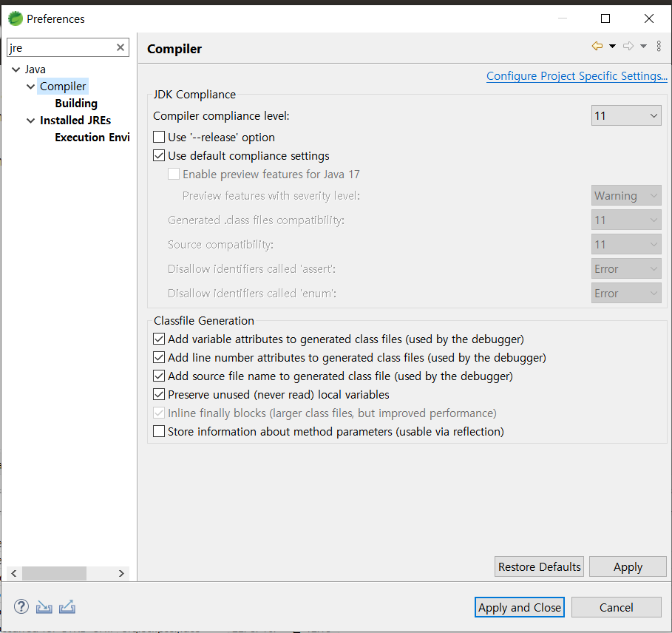
Task: Open the 'enum' identifiers Error dropdown
Action: (x=626, y=293)
